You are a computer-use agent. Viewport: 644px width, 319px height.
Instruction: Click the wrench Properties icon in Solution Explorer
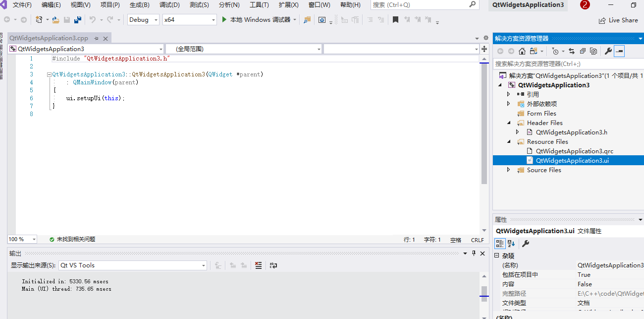(x=608, y=51)
